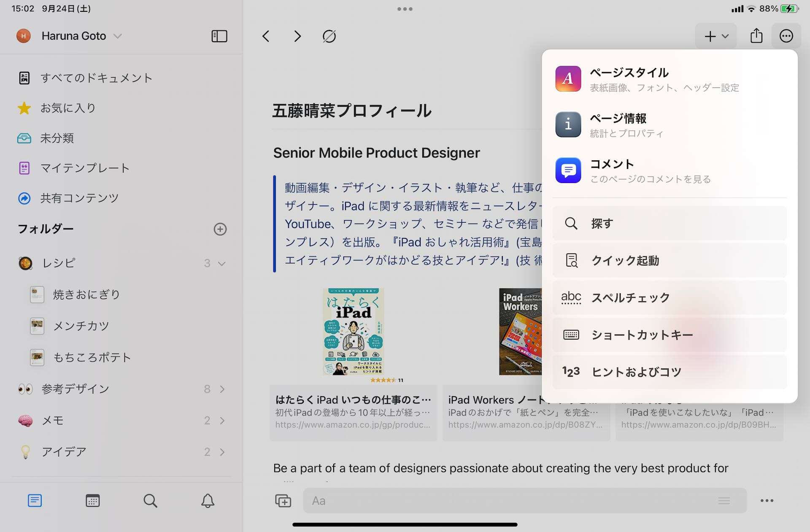Open the documents tab icon at bottom

[x=35, y=501]
